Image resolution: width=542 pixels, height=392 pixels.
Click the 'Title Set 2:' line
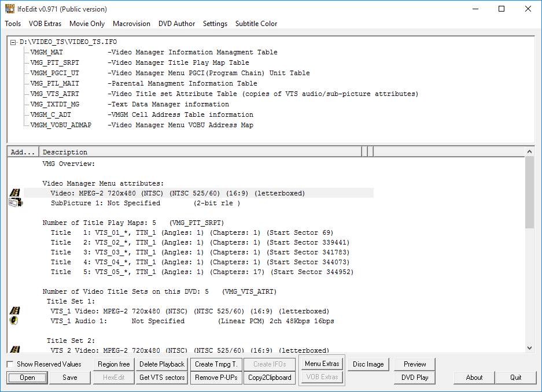click(x=71, y=341)
